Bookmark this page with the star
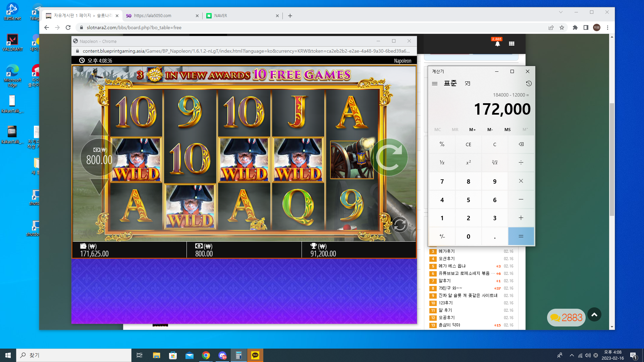Screen dimensions: 644x362 tap(562, 27)
